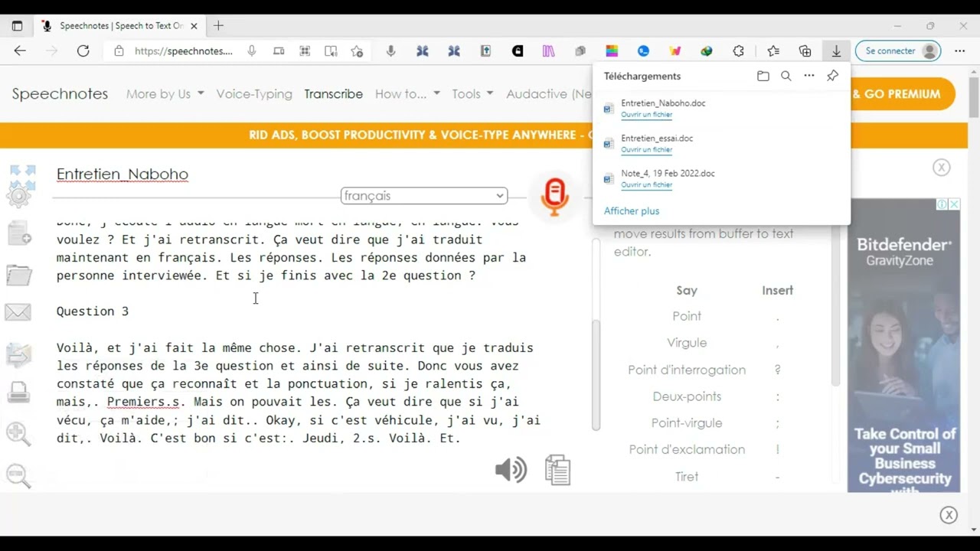Go back to previous page
This screenshot has height=551, width=980.
(20, 51)
